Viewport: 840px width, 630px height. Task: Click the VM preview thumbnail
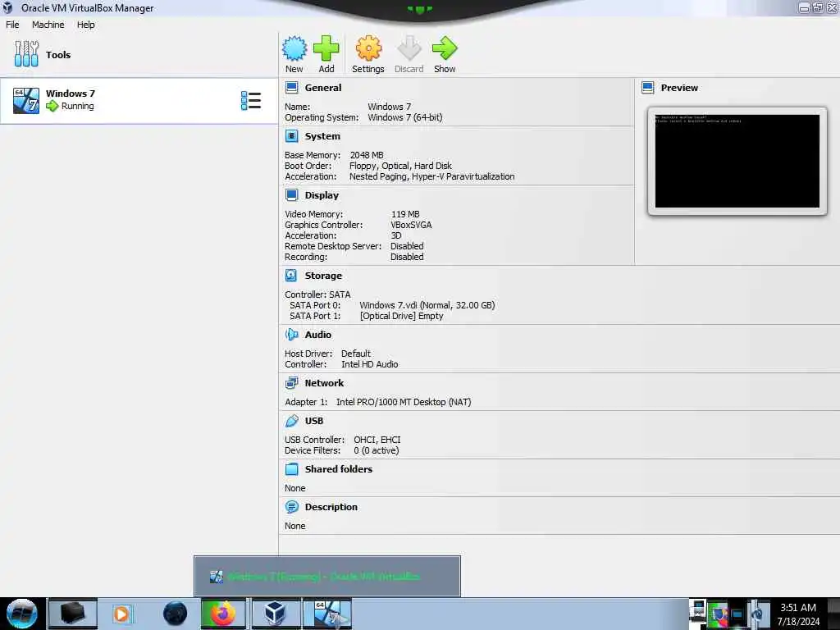[x=737, y=162]
